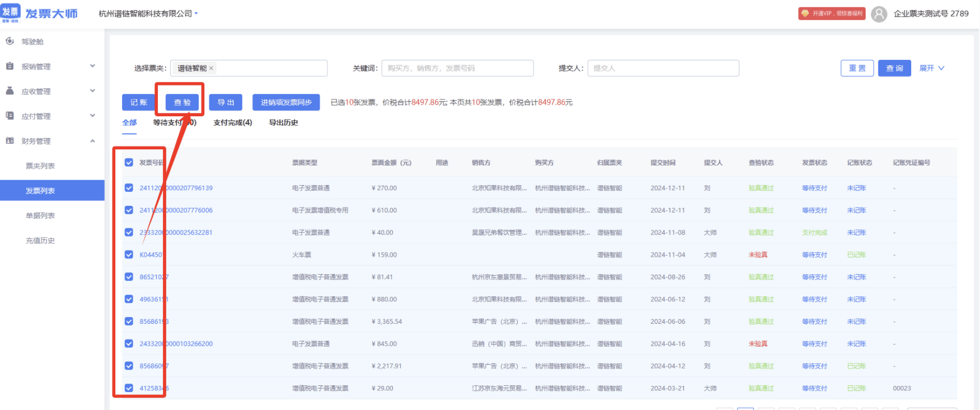Click the 应付管理 sidebar icon
The image size is (980, 410).
click(x=10, y=116)
